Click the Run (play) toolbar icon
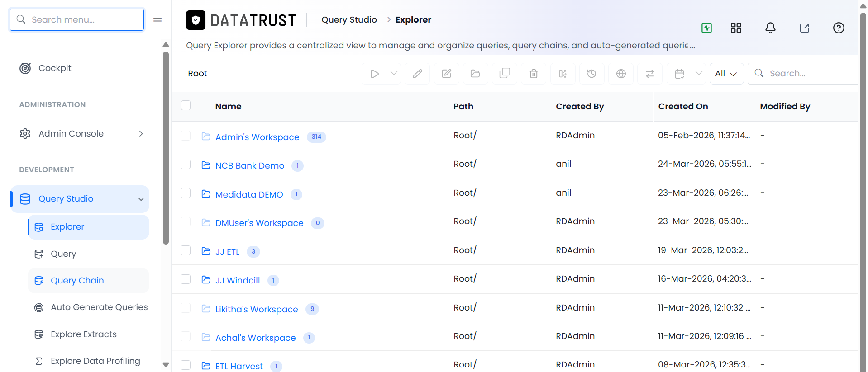868x372 pixels. [374, 74]
